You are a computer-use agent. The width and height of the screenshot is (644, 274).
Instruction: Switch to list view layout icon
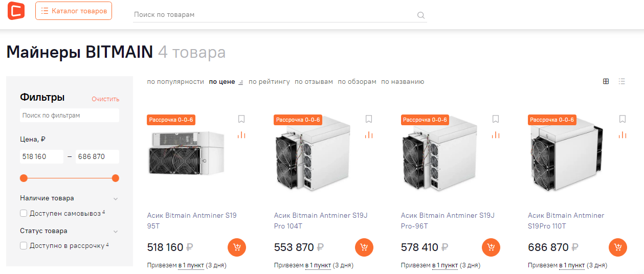tap(622, 81)
